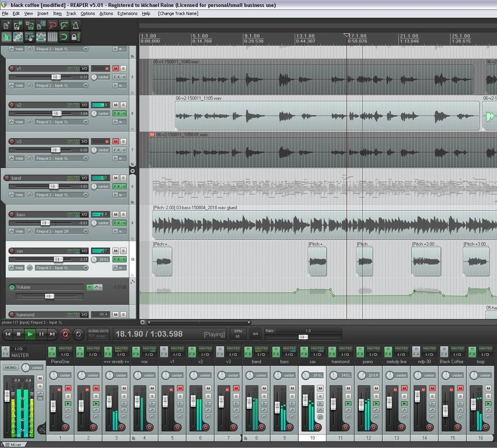The width and height of the screenshot is (497, 448).
Task: Click the playback Rate slider handle
Action: (x=303, y=337)
